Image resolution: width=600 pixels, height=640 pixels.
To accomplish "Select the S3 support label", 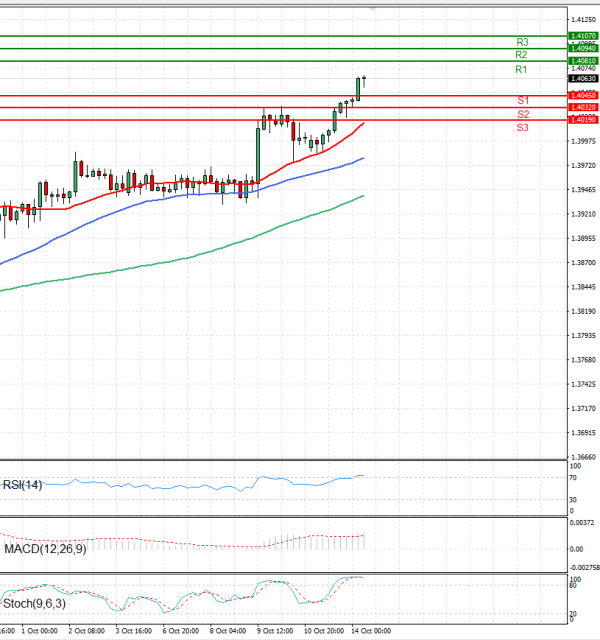I will (523, 127).
